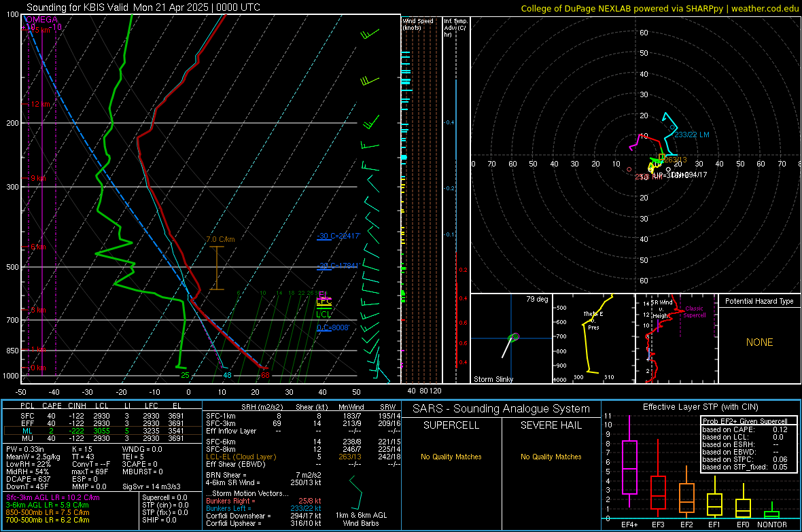This screenshot has height=532, width=802.
Task: Select the 263/13 label on the hodograph
Action: [676, 160]
